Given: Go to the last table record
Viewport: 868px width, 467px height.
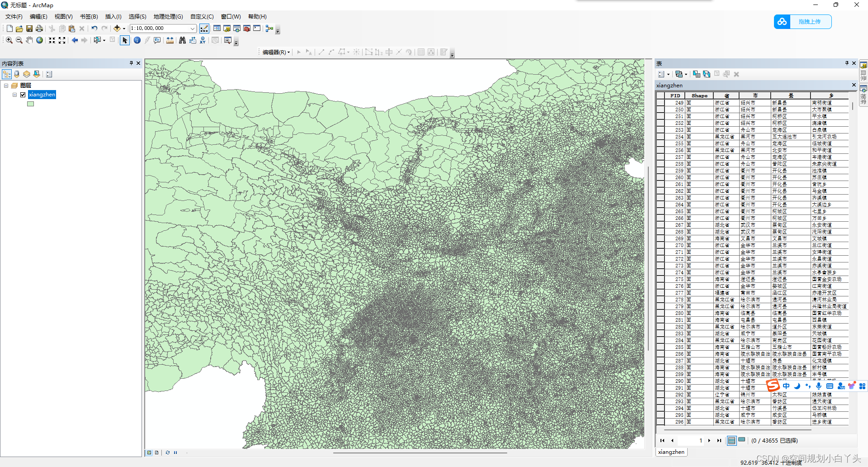Looking at the screenshot, I should point(719,441).
